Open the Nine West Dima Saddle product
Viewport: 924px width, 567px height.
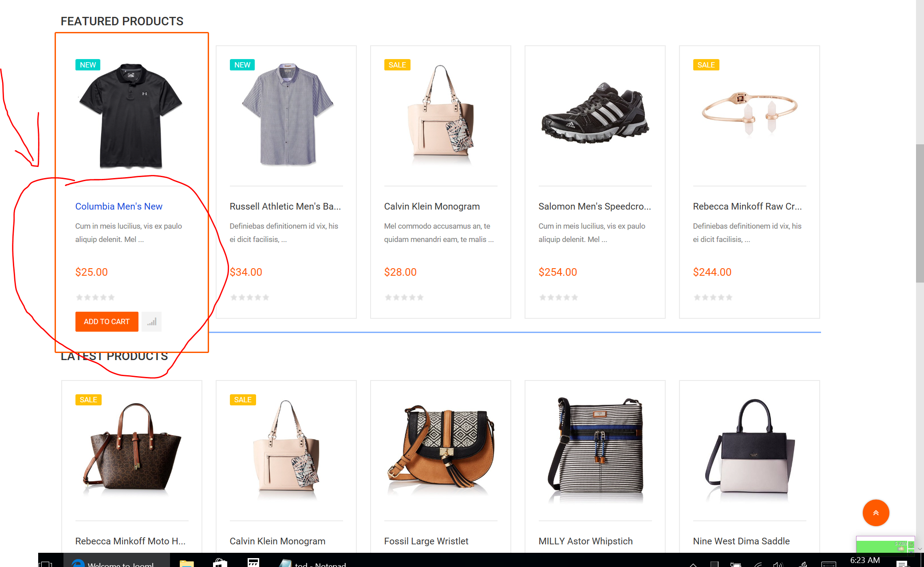point(741,541)
